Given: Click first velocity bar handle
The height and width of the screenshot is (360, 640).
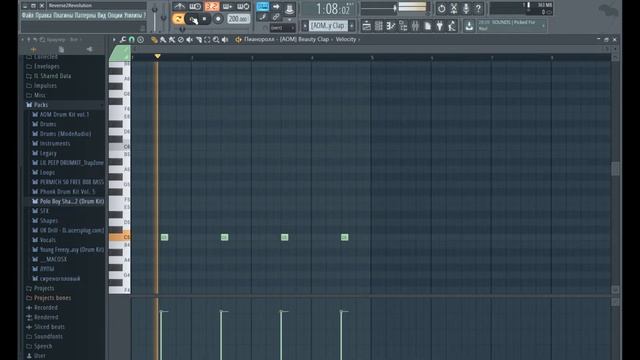Looking at the screenshot, I should pyautogui.click(x=162, y=312).
